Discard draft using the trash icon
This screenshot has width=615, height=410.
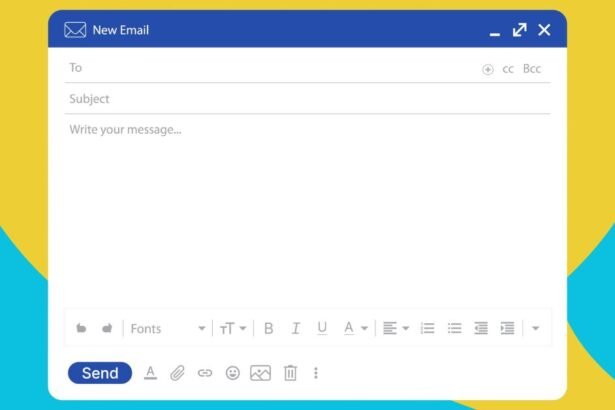click(290, 373)
